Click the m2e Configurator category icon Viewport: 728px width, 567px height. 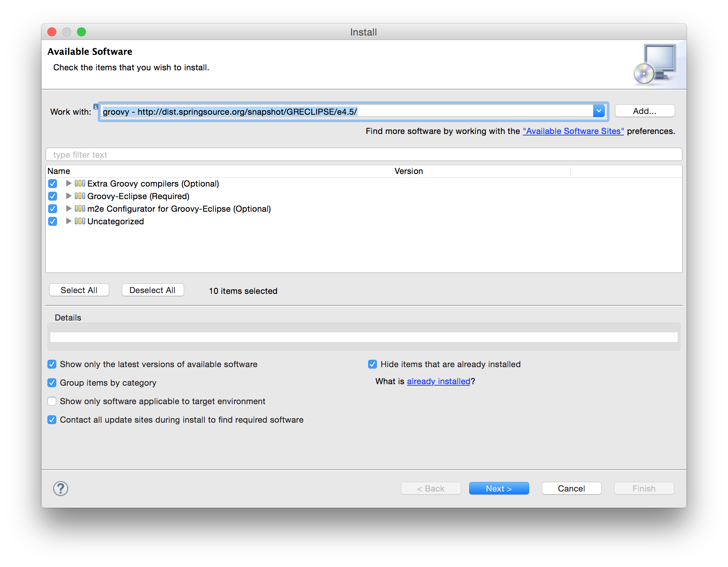point(80,209)
